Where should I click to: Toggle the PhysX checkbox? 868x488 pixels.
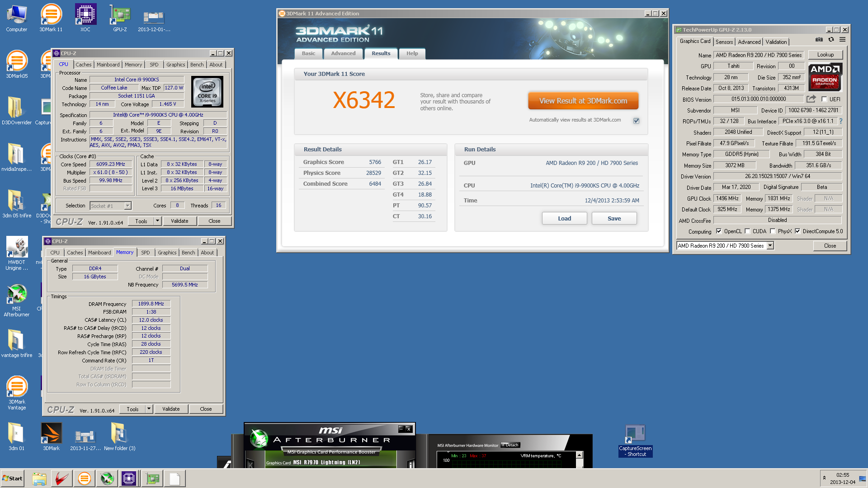[773, 231]
